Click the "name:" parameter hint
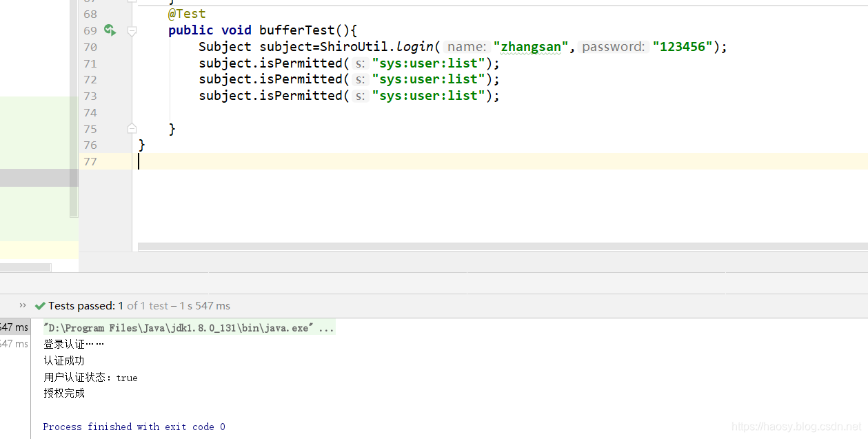 (x=467, y=47)
